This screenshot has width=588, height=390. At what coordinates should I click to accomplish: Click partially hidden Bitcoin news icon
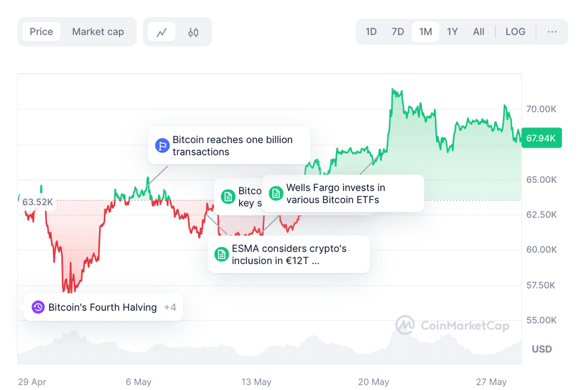pyautogui.click(x=228, y=197)
